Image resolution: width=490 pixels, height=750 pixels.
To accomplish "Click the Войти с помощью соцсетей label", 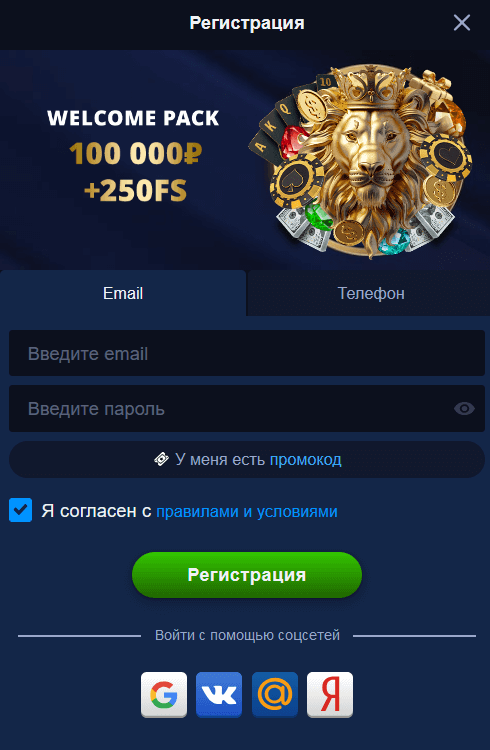I will [247, 635].
